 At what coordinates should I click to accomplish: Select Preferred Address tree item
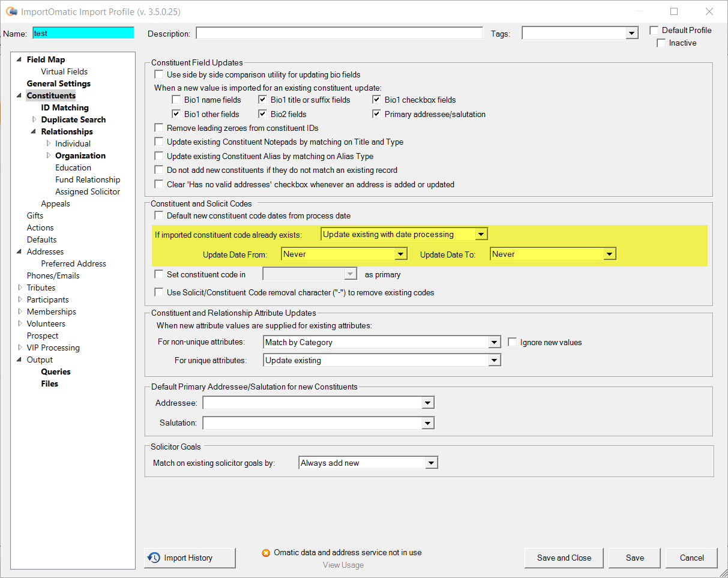coord(73,263)
